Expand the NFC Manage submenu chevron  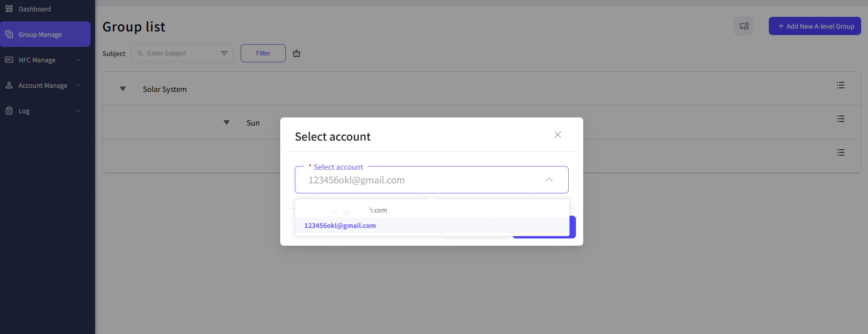click(x=79, y=60)
